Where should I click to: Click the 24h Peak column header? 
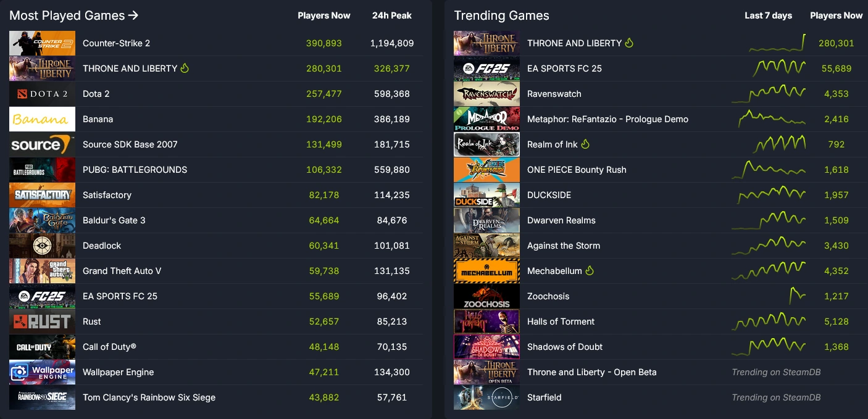[x=391, y=15]
